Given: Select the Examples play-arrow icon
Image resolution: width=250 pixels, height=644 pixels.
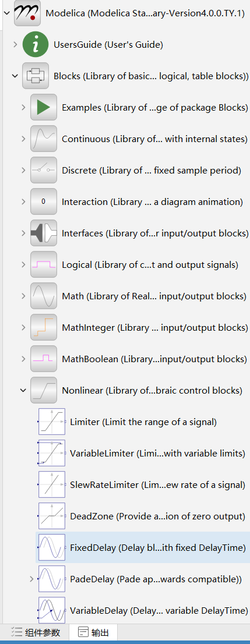Looking at the screenshot, I should tap(44, 107).
